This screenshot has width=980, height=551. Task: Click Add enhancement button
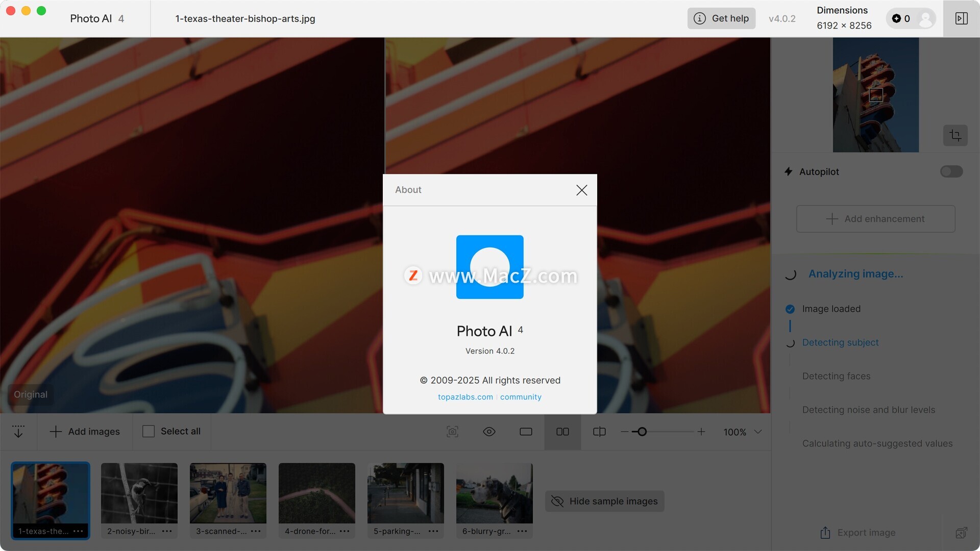click(x=875, y=219)
